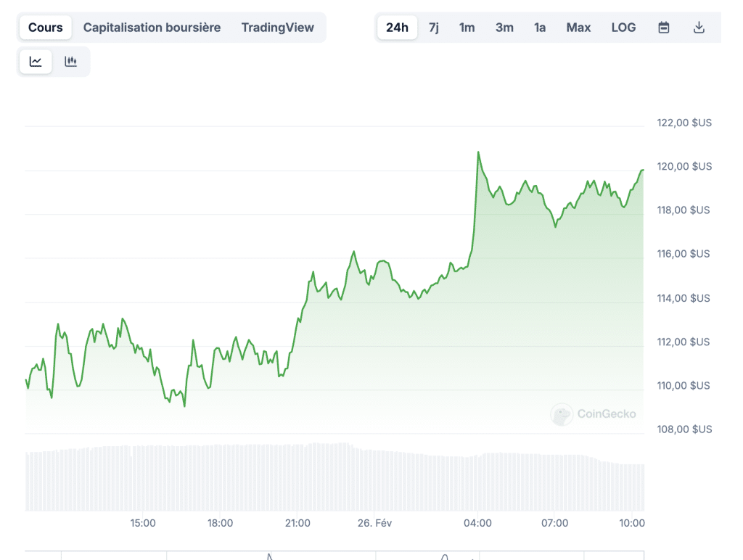Open the TradingView tab
The image size is (743, 560).
pos(278,28)
